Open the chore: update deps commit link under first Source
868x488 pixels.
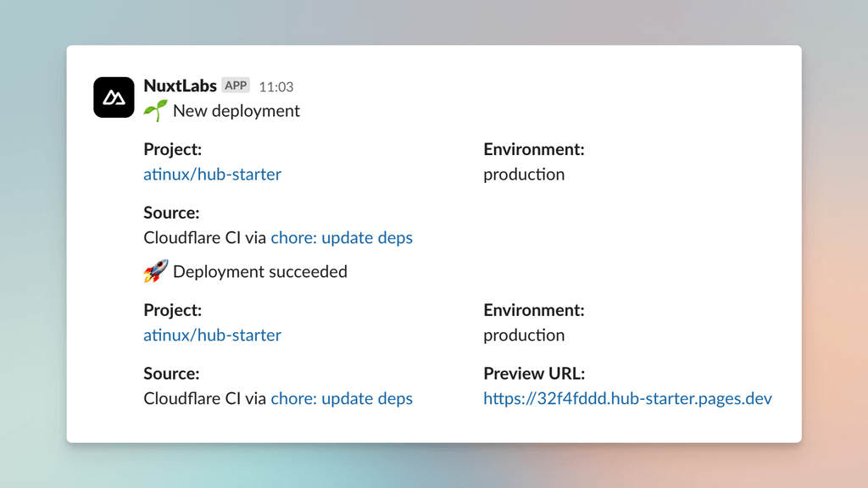point(342,238)
